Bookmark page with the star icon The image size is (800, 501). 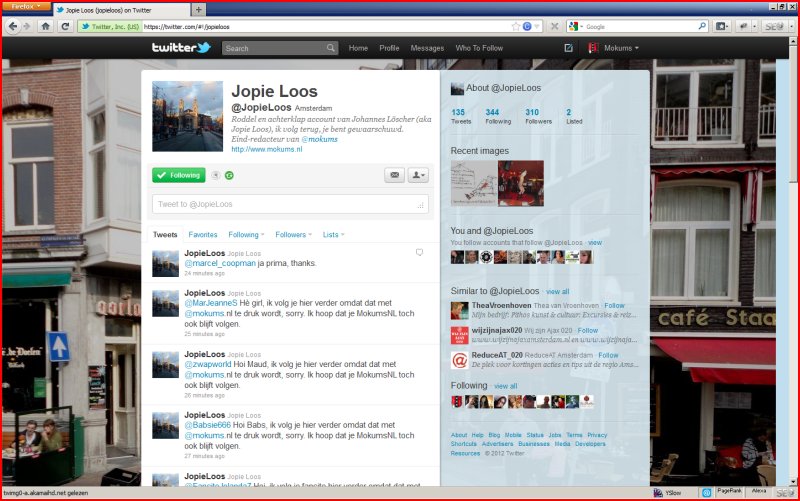point(516,27)
